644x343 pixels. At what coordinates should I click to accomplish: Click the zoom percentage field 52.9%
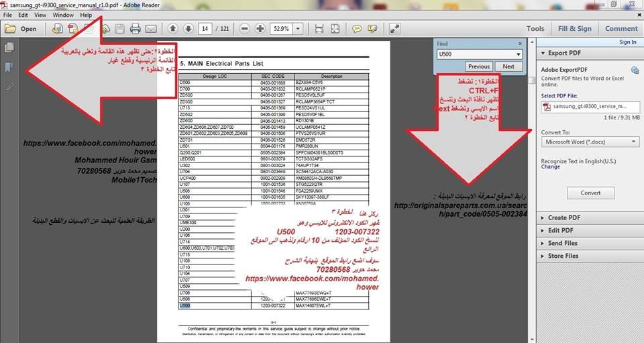pos(281,29)
